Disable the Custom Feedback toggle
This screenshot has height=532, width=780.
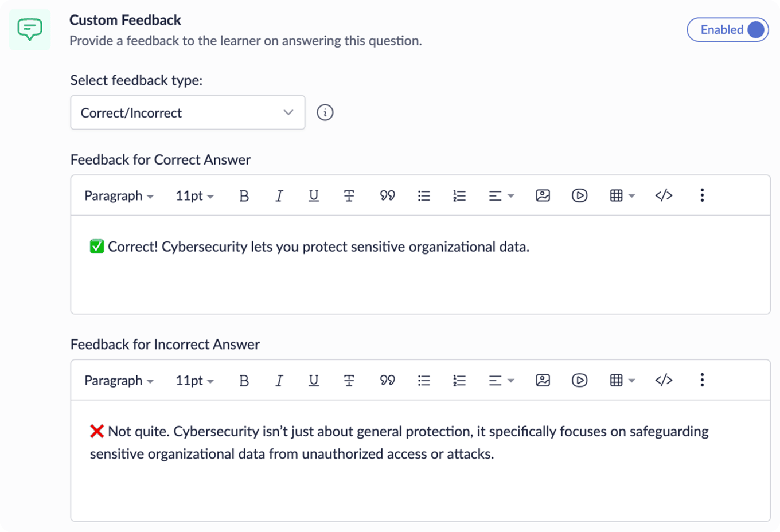pyautogui.click(x=728, y=29)
